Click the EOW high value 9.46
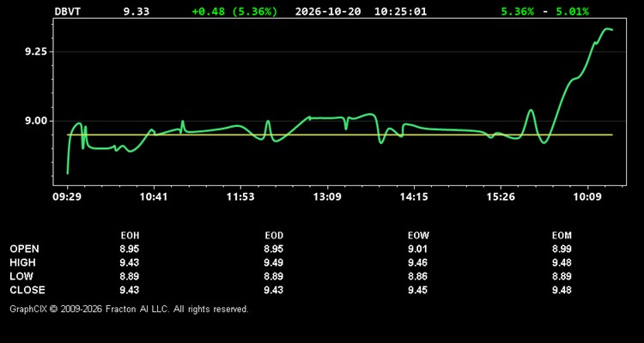Image resolution: width=644 pixels, height=343 pixels. [417, 262]
